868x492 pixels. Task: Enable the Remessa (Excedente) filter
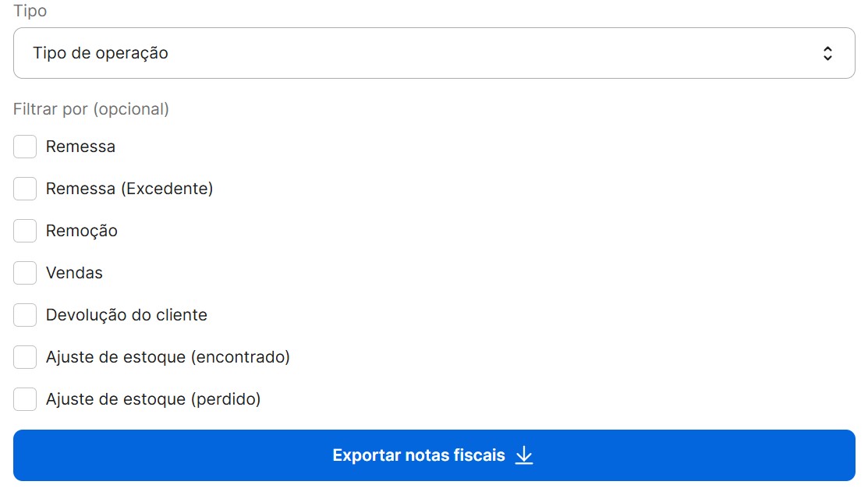click(24, 189)
